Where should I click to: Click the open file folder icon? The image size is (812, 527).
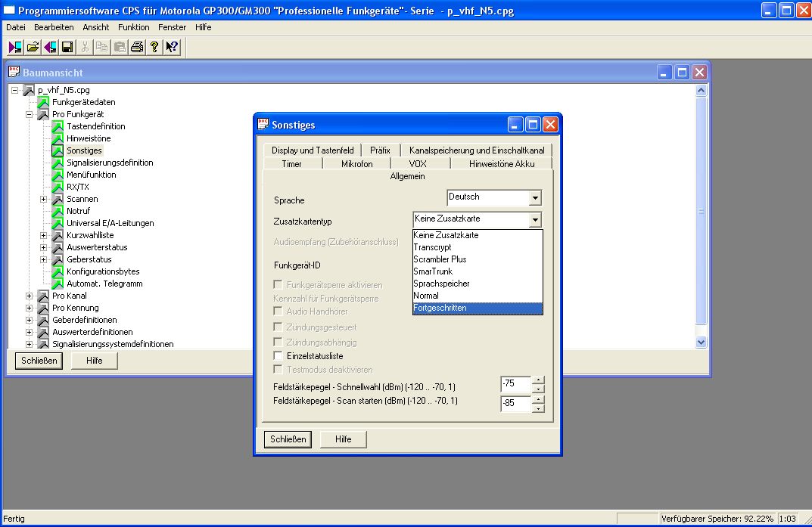pyautogui.click(x=33, y=47)
